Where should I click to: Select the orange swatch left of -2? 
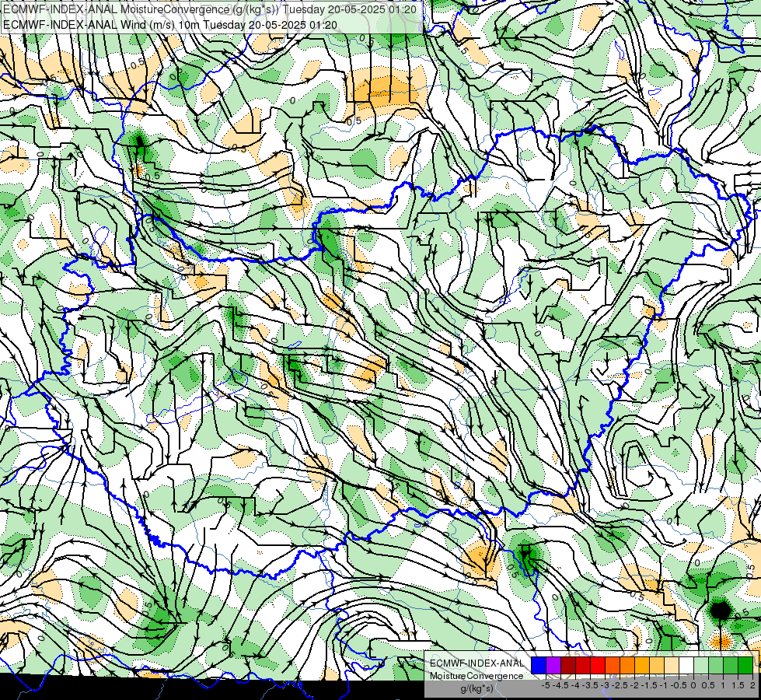(x=627, y=666)
